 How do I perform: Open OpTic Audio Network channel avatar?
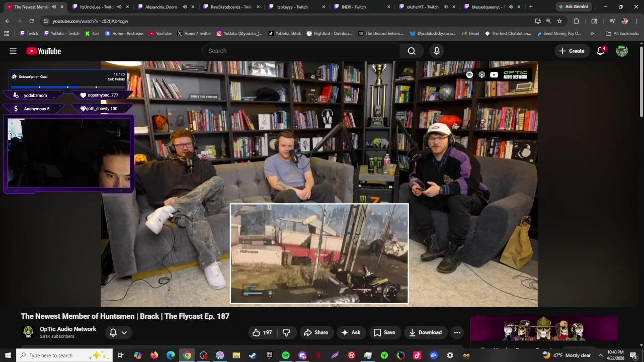[28, 332]
